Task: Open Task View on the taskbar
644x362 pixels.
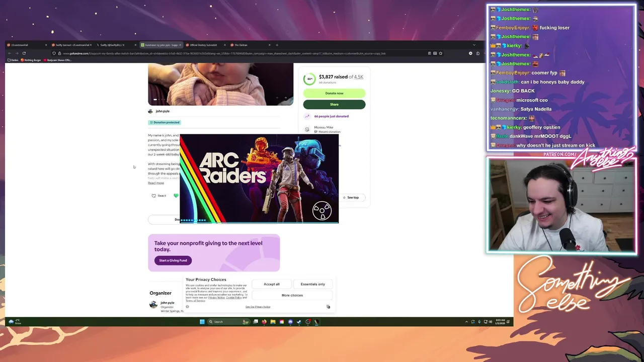Action: [256, 322]
